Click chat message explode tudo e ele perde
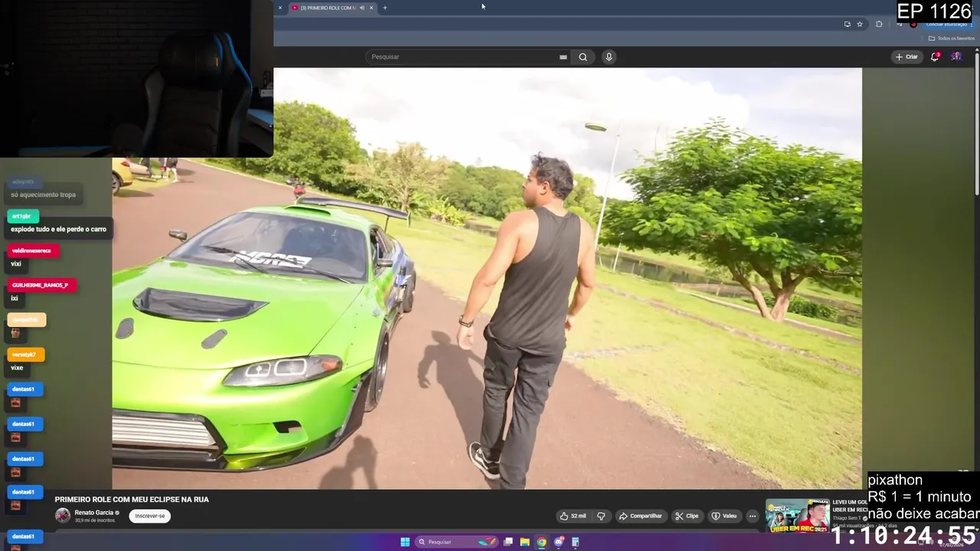This screenshot has width=980, height=551. (58, 230)
